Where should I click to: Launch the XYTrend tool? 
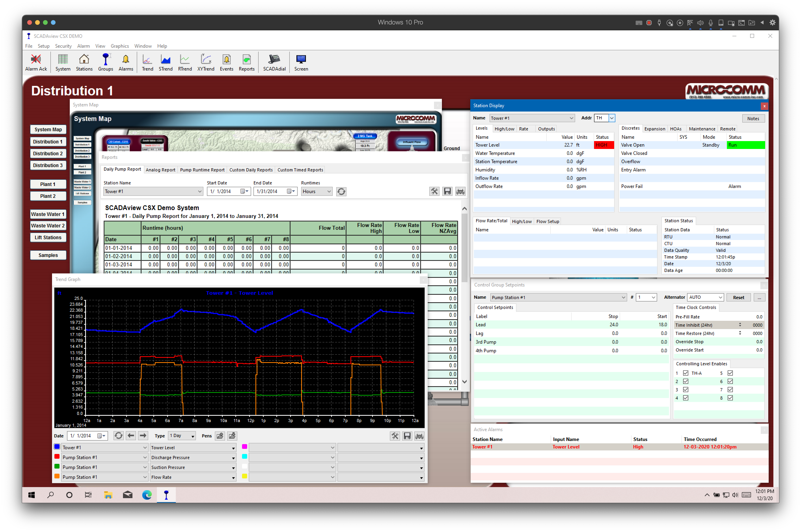click(206, 62)
